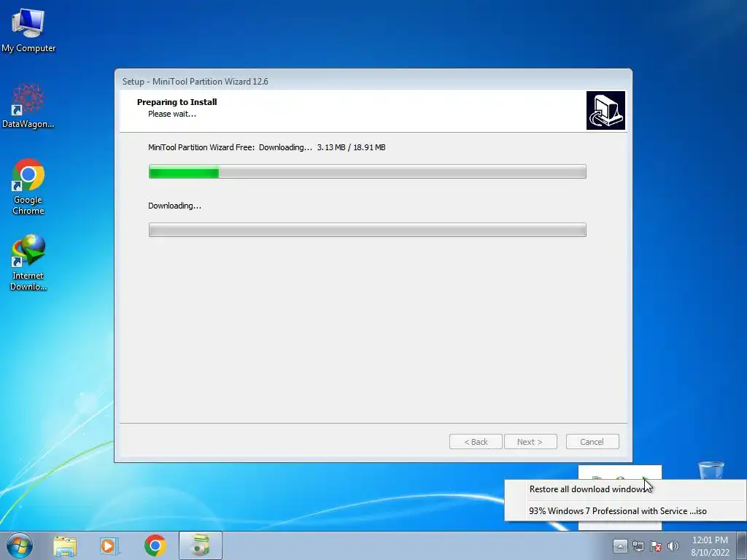The width and height of the screenshot is (747, 560).
Task: Open Chrome from the taskbar
Action: [155, 545]
